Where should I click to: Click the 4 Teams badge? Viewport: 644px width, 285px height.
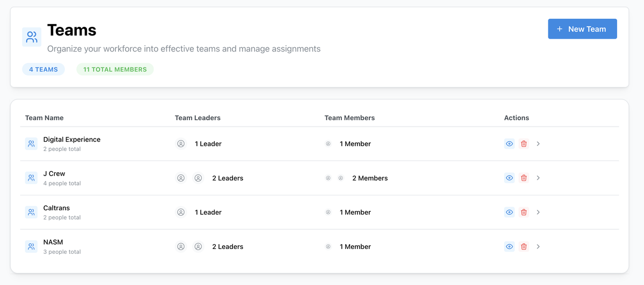coord(43,69)
